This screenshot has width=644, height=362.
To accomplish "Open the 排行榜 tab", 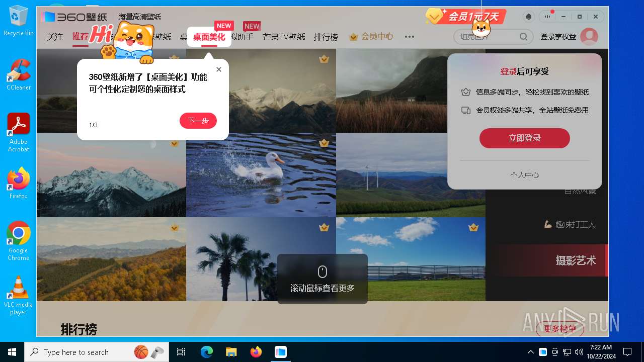I will pos(326,37).
